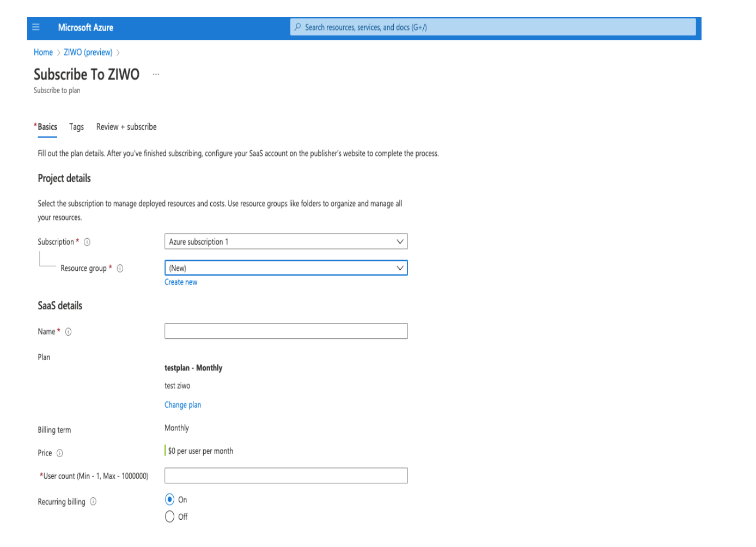Go to ZIWO (preview) breadcrumb
Image resolution: width=756 pixels, height=547 pixels.
click(x=88, y=52)
